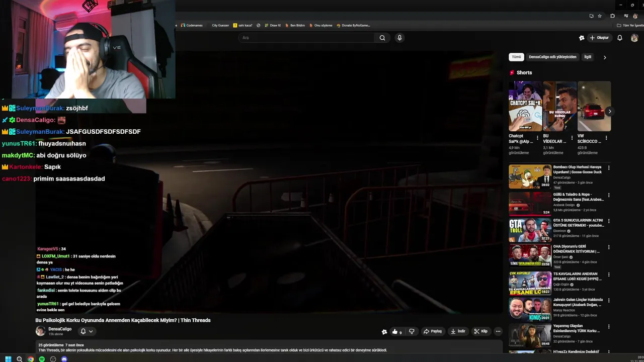Open the Tüm Yer İşaretleri bookmarks folder
Screen dimensions: 644x362
[630, 25]
